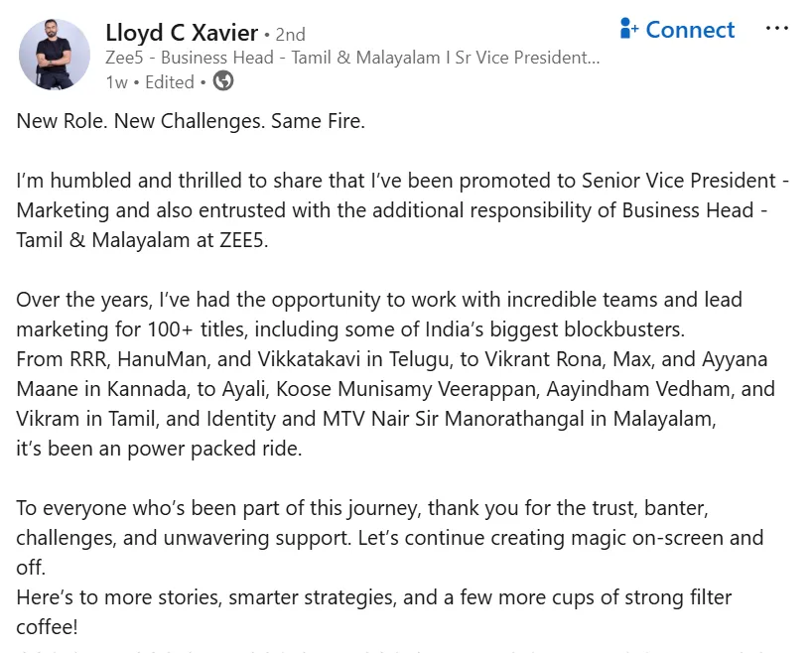Click the 1w post timestamp
Screen dimensions: 812x653
point(116,82)
